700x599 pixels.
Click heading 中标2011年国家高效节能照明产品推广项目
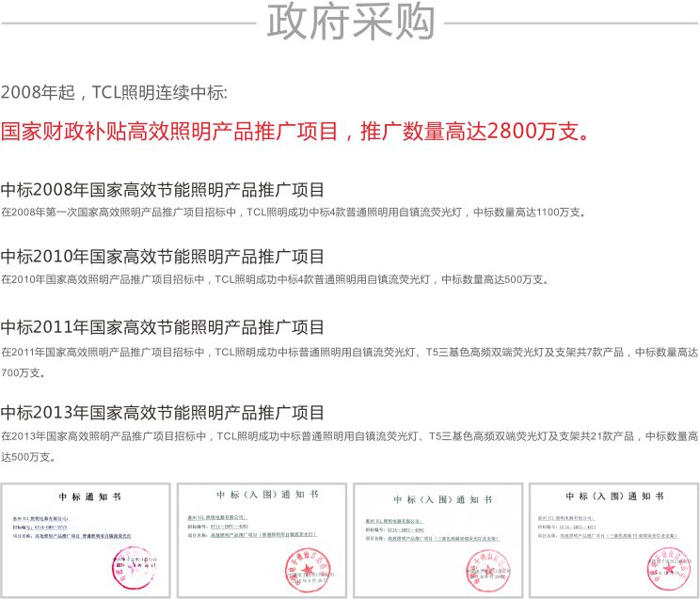pyautogui.click(x=163, y=327)
